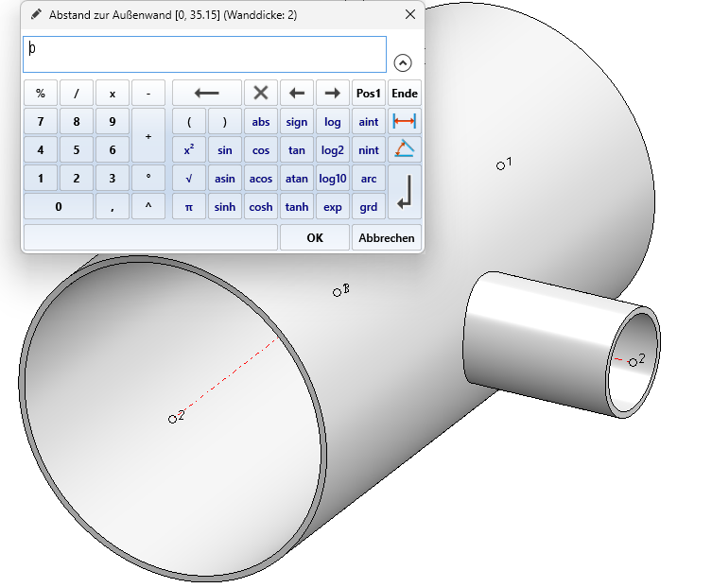Screen dimensions: 712x588
Task: Click the cos function key
Action: pyautogui.click(x=261, y=150)
